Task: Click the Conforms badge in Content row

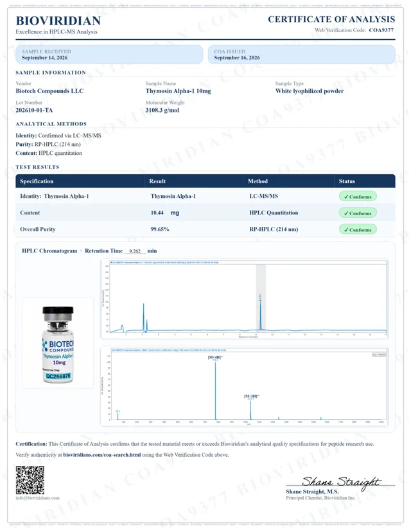Action: 358,213
